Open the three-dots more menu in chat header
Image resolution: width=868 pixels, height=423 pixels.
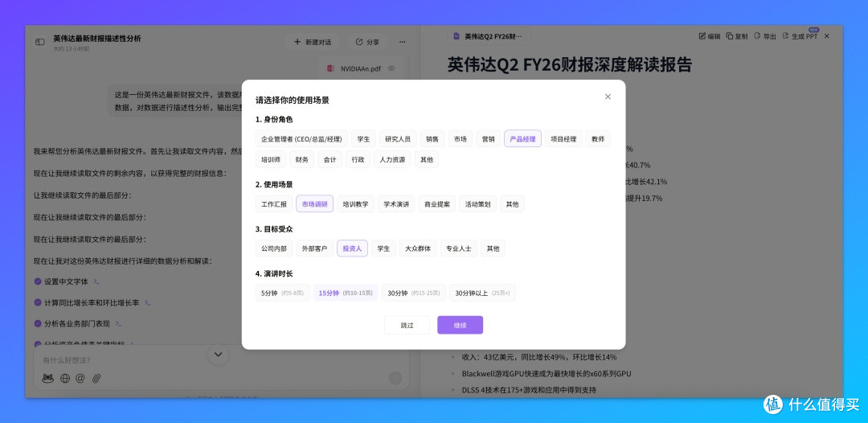point(403,42)
